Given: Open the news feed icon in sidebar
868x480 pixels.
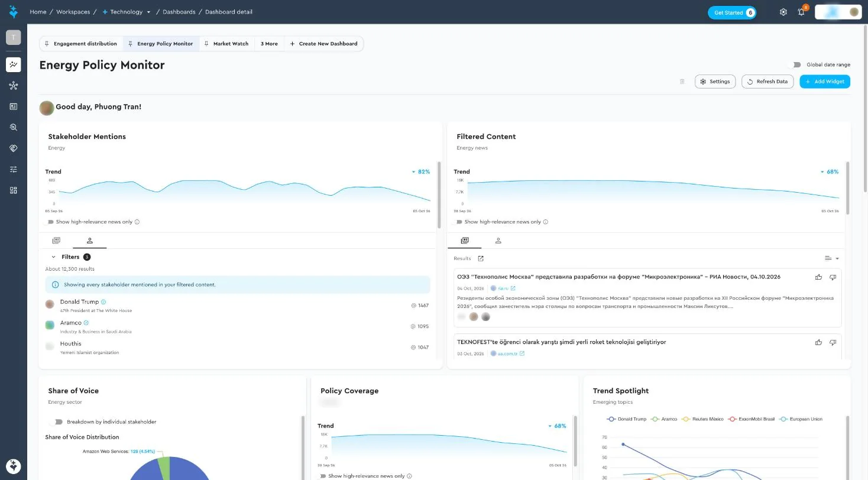Looking at the screenshot, I should pyautogui.click(x=14, y=106).
